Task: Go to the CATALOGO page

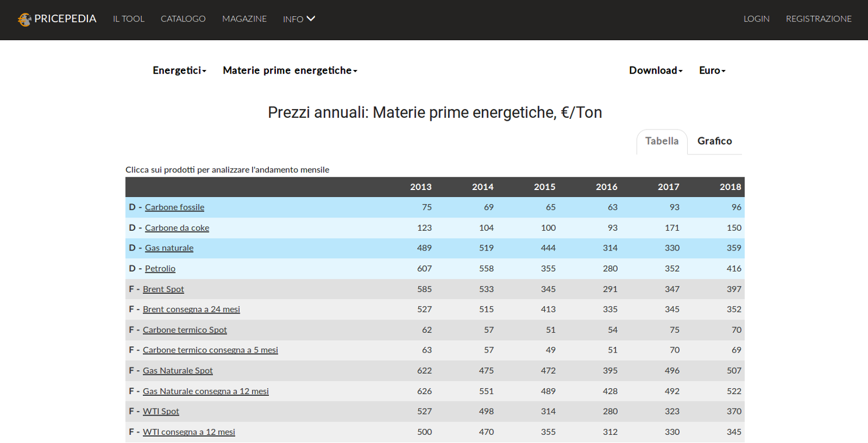Action: coord(183,19)
